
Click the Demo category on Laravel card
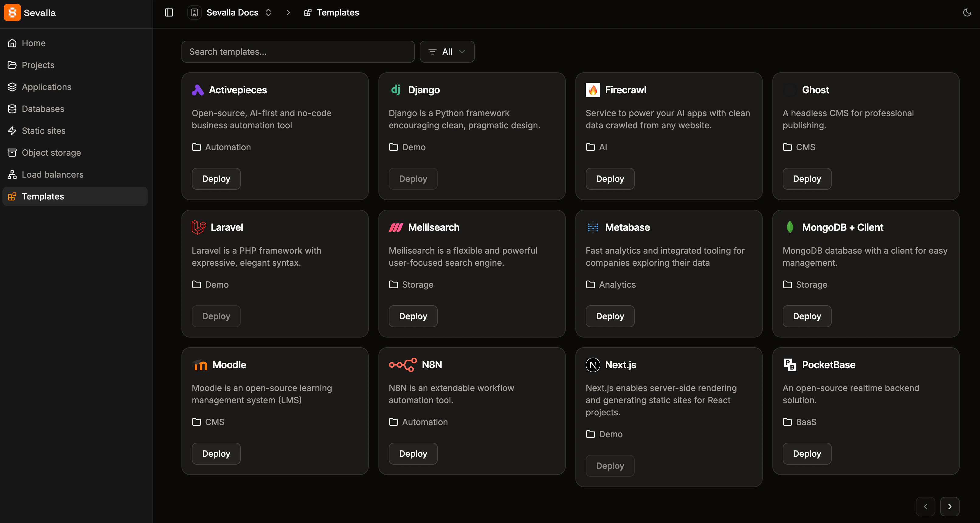tap(217, 284)
